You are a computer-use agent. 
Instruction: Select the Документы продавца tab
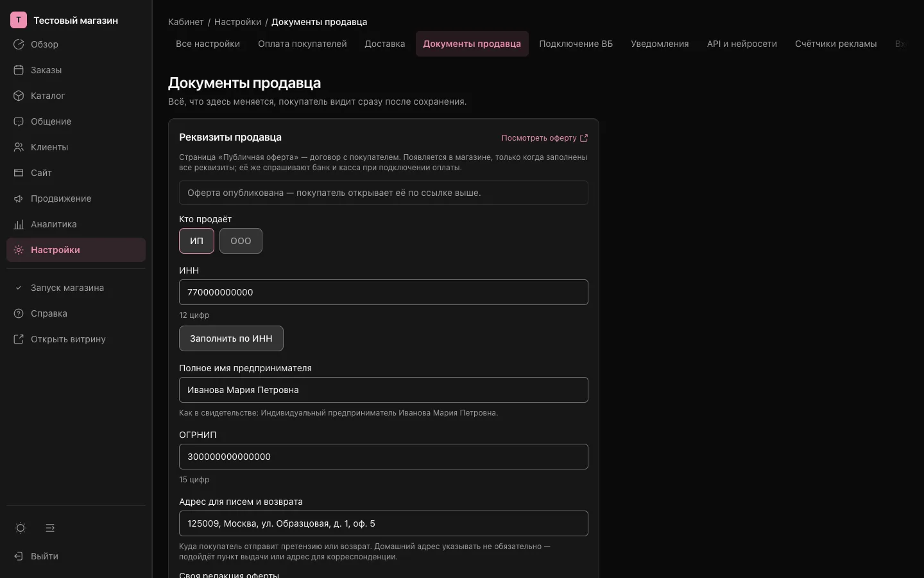coord(472,44)
